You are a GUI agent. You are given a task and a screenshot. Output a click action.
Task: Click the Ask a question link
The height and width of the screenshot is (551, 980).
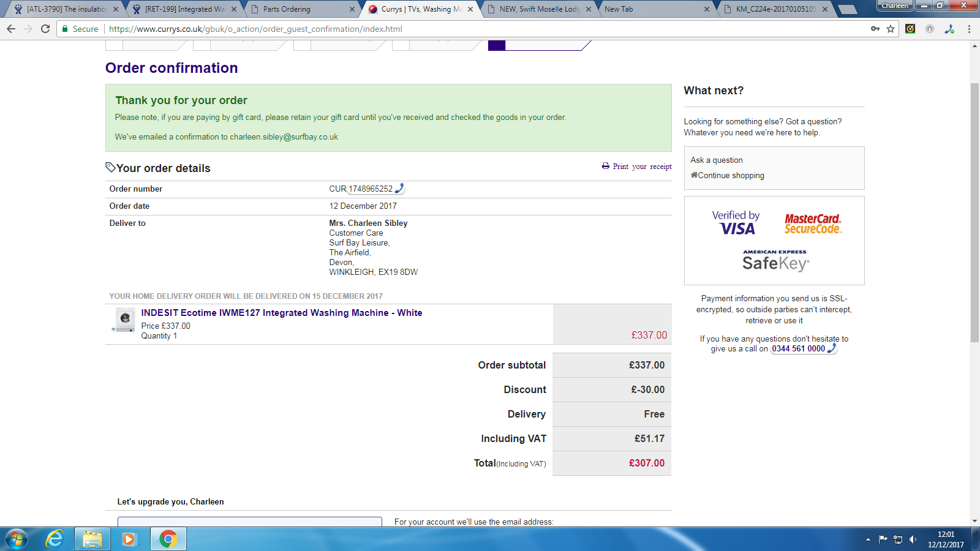[717, 160]
